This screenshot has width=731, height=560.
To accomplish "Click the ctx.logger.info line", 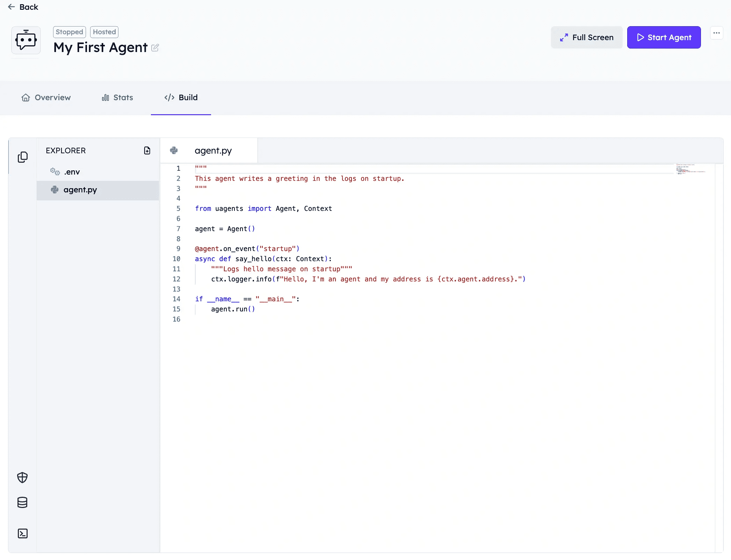I will pos(368,279).
